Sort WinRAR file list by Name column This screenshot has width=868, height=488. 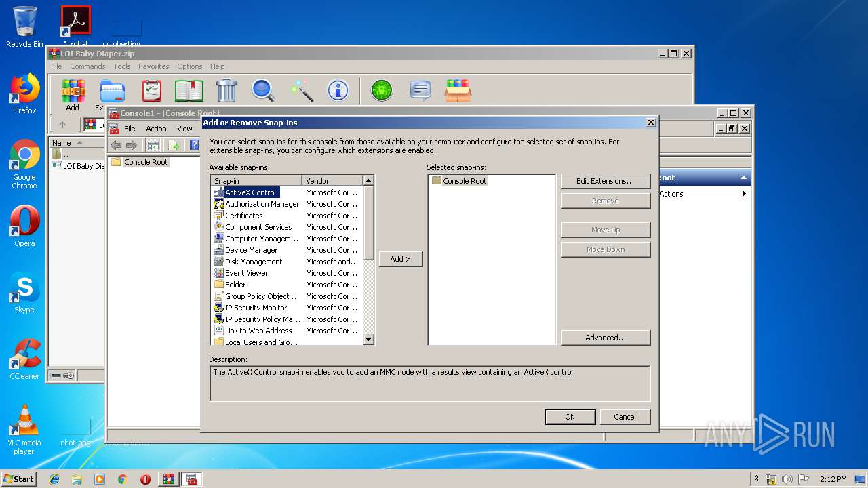(76, 143)
